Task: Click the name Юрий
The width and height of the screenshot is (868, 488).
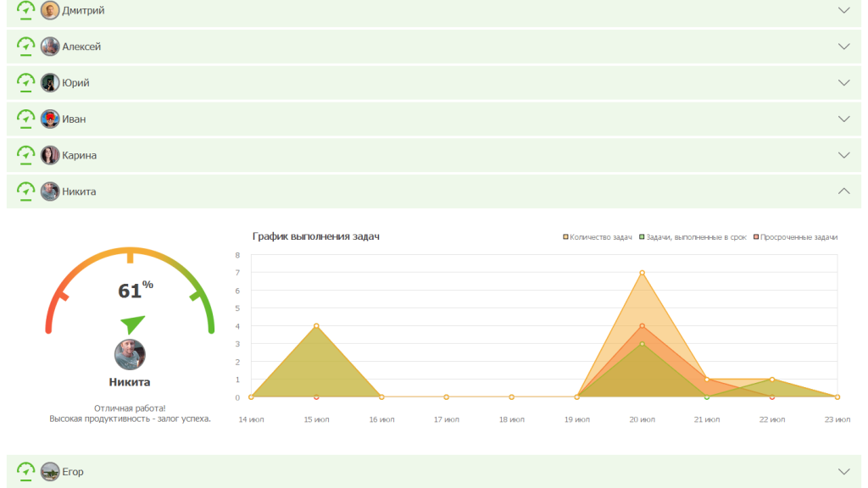Action: tap(75, 83)
